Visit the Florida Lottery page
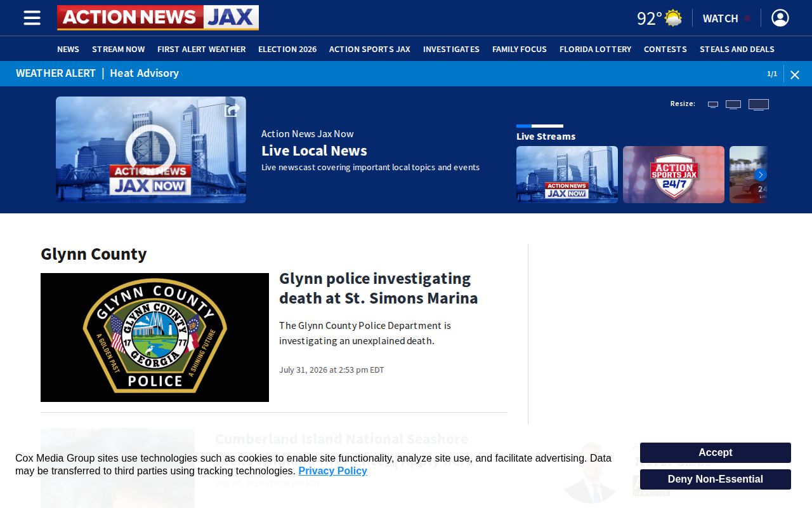The height and width of the screenshot is (508, 812). 596,49
